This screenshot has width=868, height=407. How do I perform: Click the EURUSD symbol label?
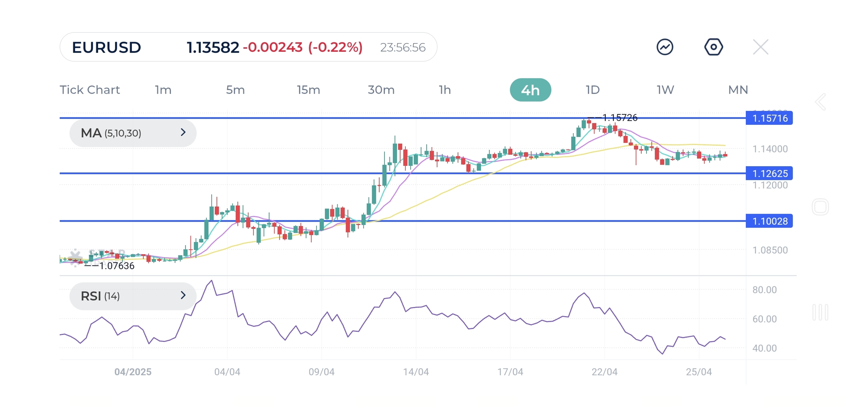pyautogui.click(x=106, y=47)
